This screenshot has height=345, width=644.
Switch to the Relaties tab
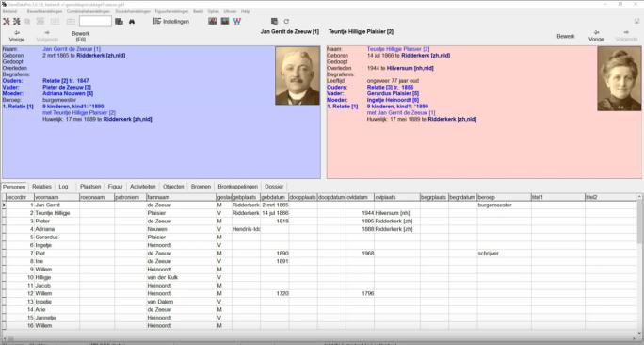pos(41,187)
